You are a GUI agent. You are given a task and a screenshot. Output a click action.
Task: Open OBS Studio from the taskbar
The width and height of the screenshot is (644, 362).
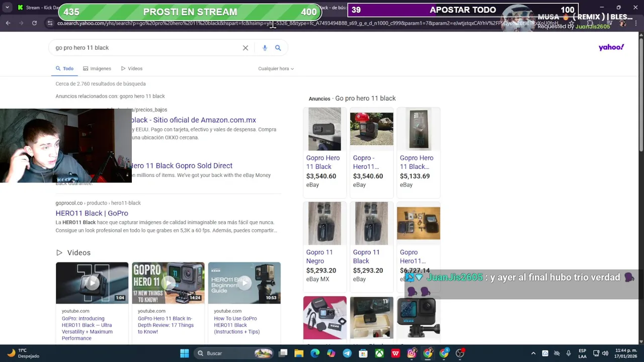(460, 353)
